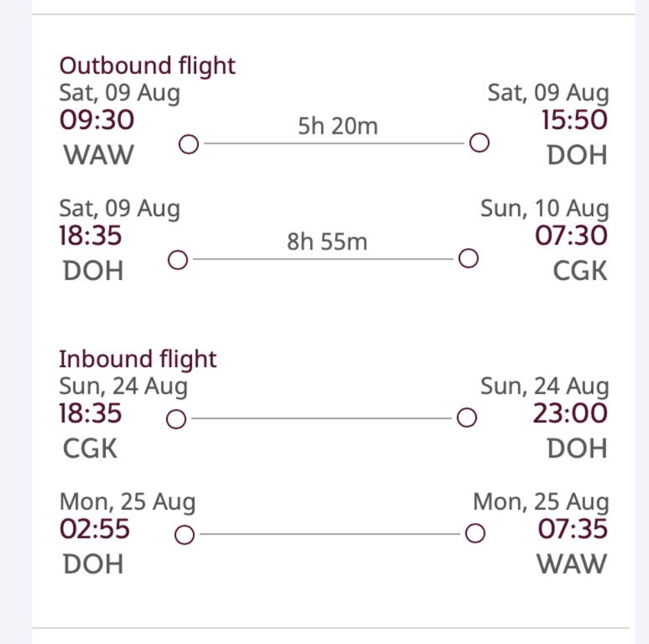The image size is (649, 644).
Task: Click the DOH departure circle on second outbound leg
Action: point(178,259)
